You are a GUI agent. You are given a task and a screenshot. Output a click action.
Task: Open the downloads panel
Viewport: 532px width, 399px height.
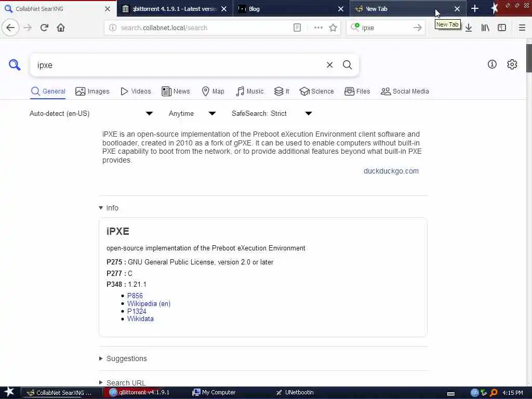(469, 28)
